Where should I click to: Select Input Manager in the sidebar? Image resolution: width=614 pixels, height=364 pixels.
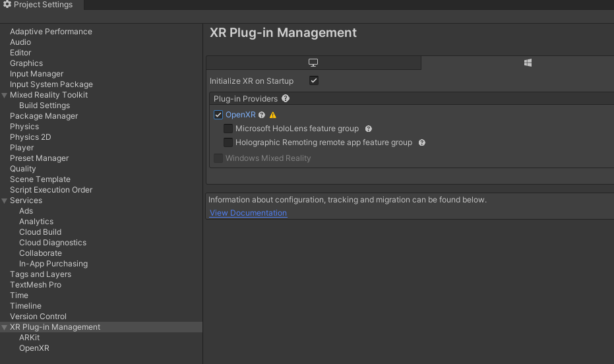click(36, 74)
